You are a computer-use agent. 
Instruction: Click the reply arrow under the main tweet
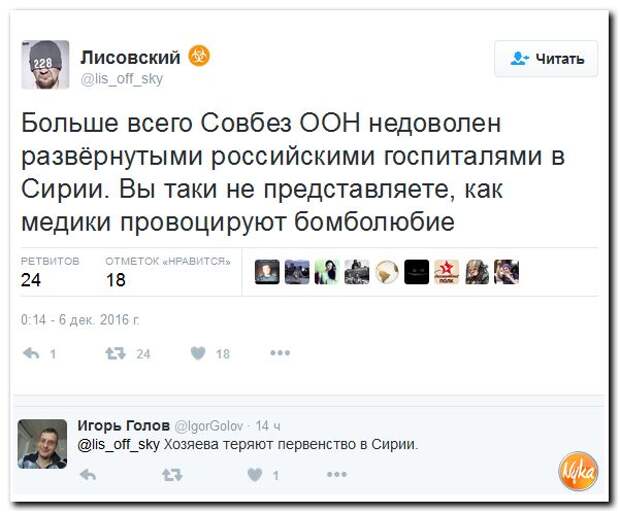[31, 353]
